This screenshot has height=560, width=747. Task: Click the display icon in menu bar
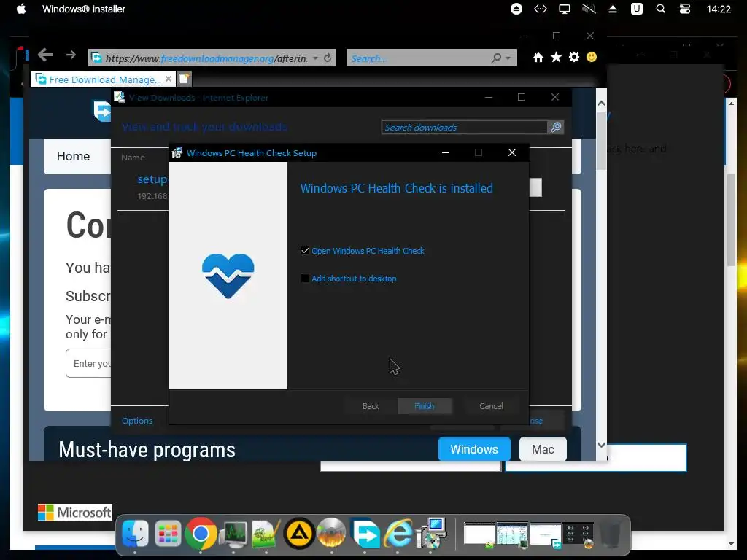click(565, 9)
